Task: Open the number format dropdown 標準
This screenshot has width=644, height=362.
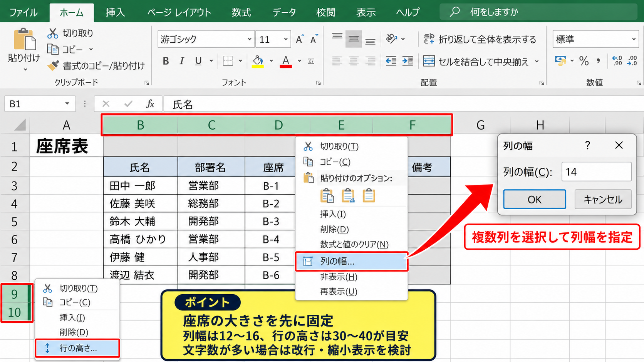Action: click(633, 39)
